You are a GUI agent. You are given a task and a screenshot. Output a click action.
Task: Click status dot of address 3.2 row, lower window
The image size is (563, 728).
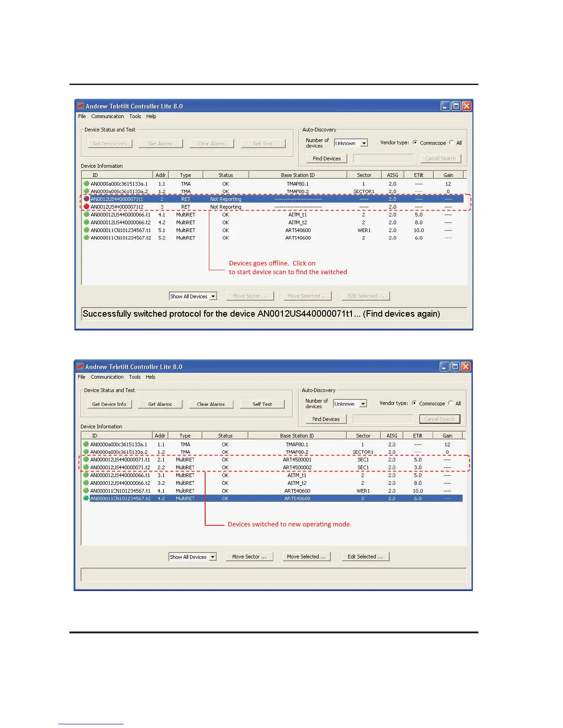click(x=86, y=483)
